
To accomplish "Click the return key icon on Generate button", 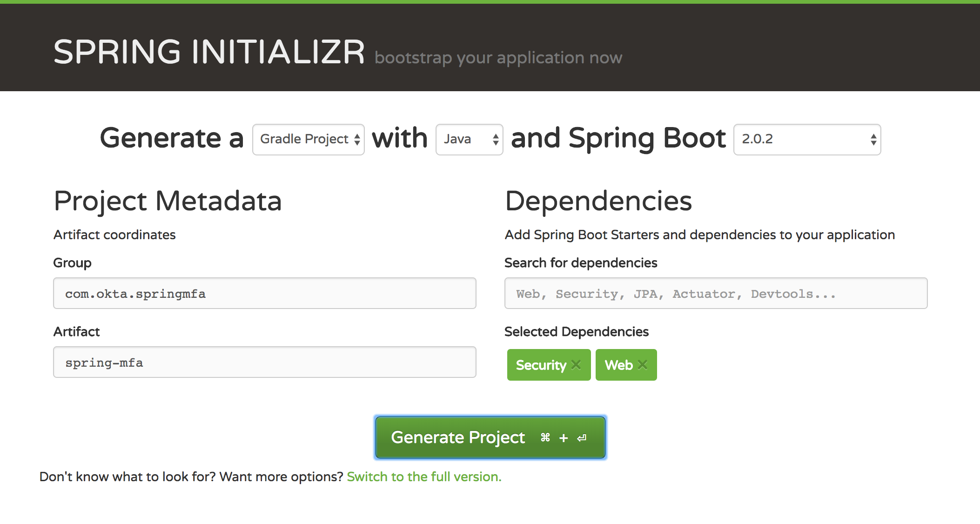I will point(582,438).
